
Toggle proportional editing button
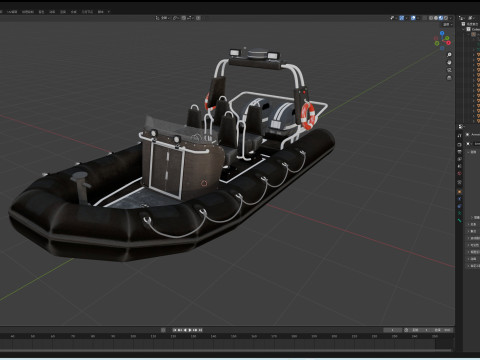point(198,18)
